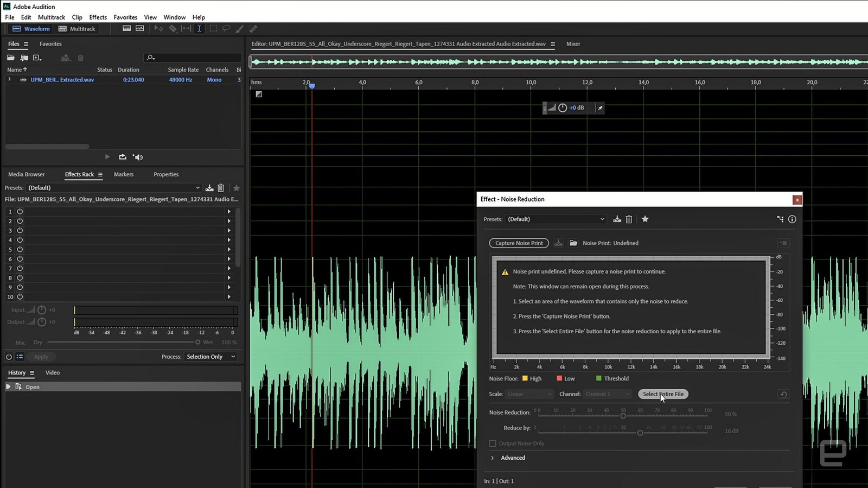Save noise reduction preset icon
Image resolution: width=868 pixels, height=488 pixels.
[x=617, y=219]
